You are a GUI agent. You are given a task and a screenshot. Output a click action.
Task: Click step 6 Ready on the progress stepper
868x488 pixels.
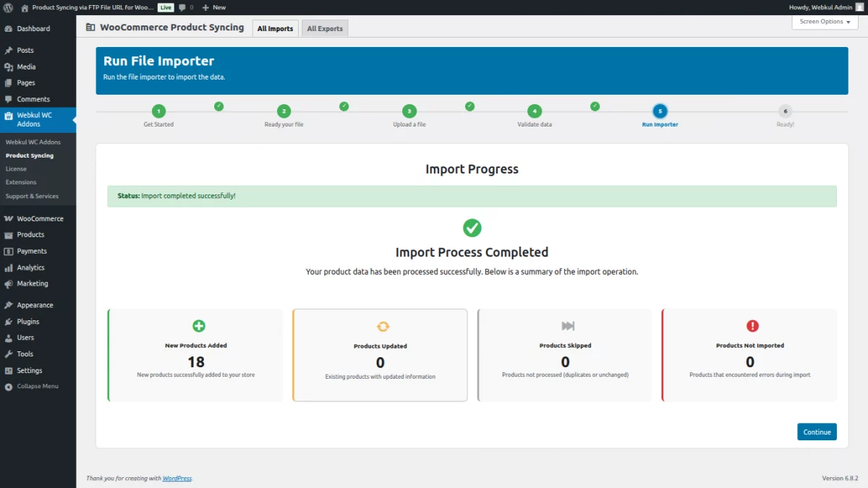click(786, 112)
